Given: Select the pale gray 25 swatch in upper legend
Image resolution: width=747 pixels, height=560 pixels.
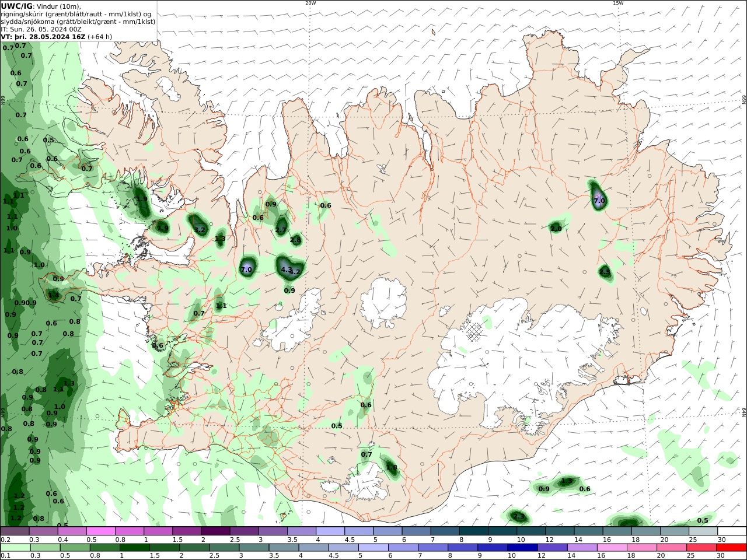Looking at the screenshot, I should (703, 531).
